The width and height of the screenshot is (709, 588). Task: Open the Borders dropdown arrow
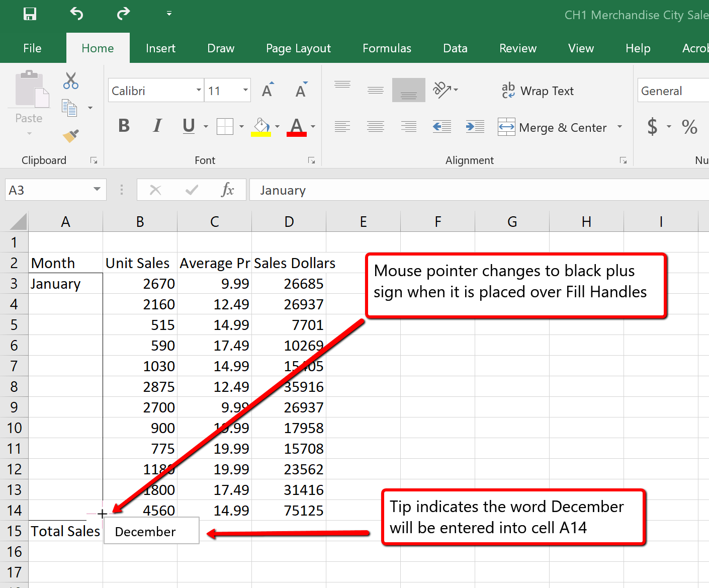(241, 126)
